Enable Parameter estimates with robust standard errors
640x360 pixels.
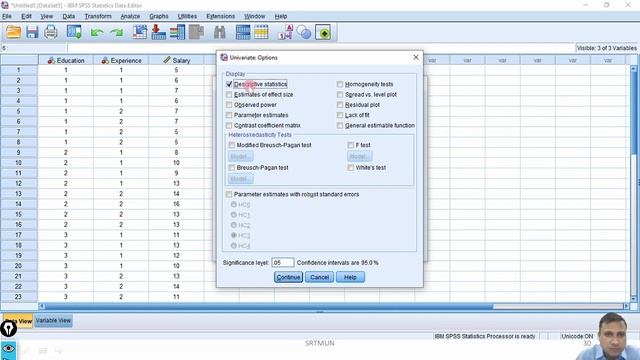click(x=229, y=194)
